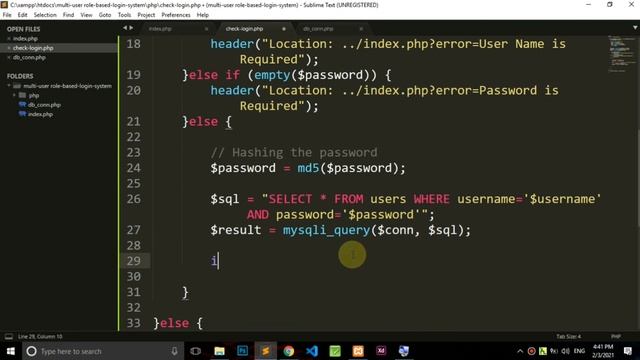Screen dimensions: 640x360
Task: Open the Windows Start menu
Action: (x=11, y=351)
